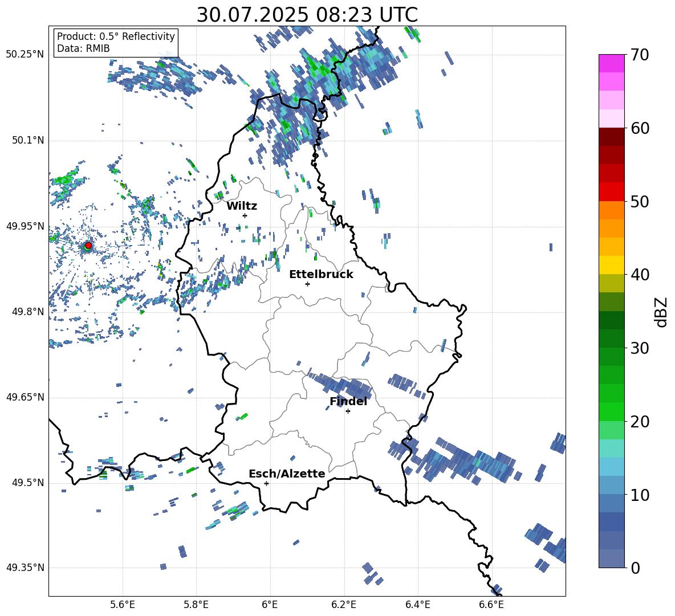Pick the light cyan colorbar segment near 15

pyautogui.click(x=611, y=448)
